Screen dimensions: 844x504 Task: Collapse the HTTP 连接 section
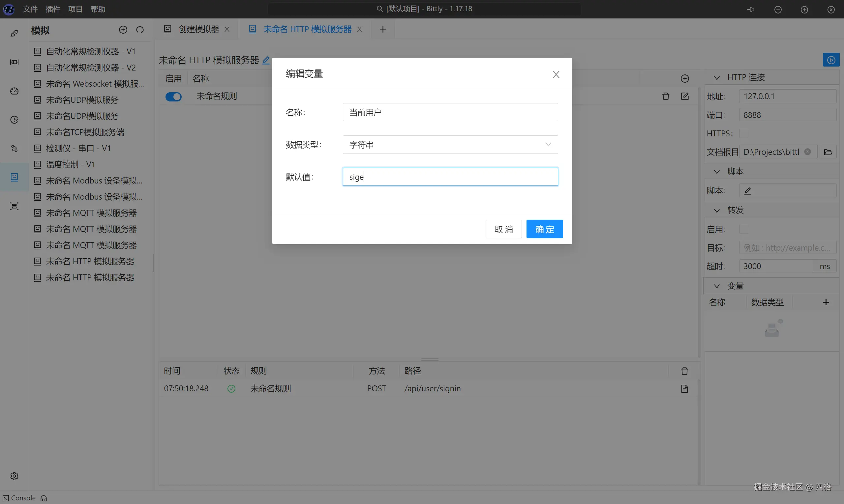coord(716,78)
